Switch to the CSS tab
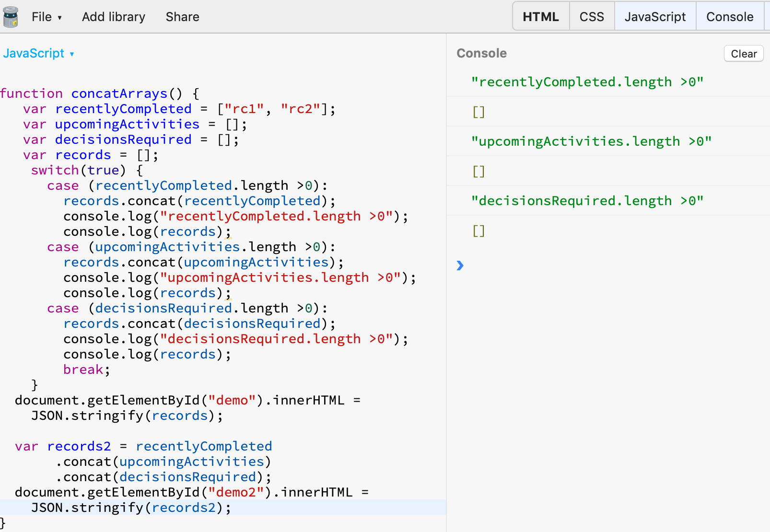 (x=592, y=16)
